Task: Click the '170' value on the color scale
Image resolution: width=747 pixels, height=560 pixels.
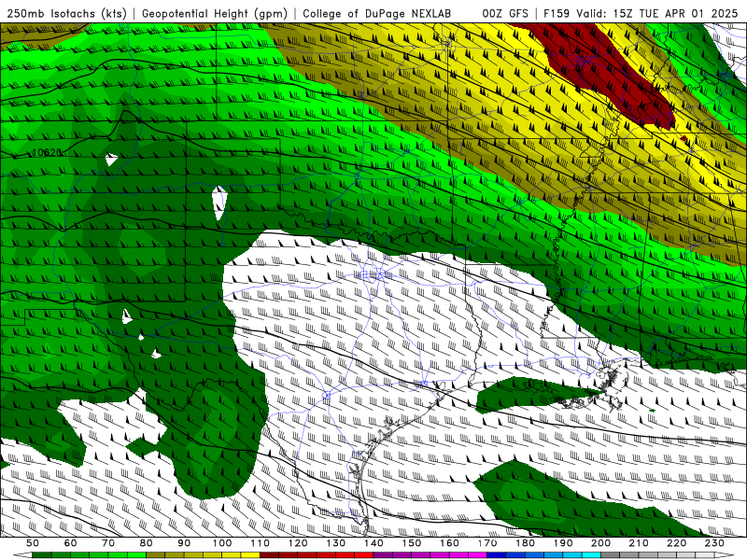Action: click(487, 543)
